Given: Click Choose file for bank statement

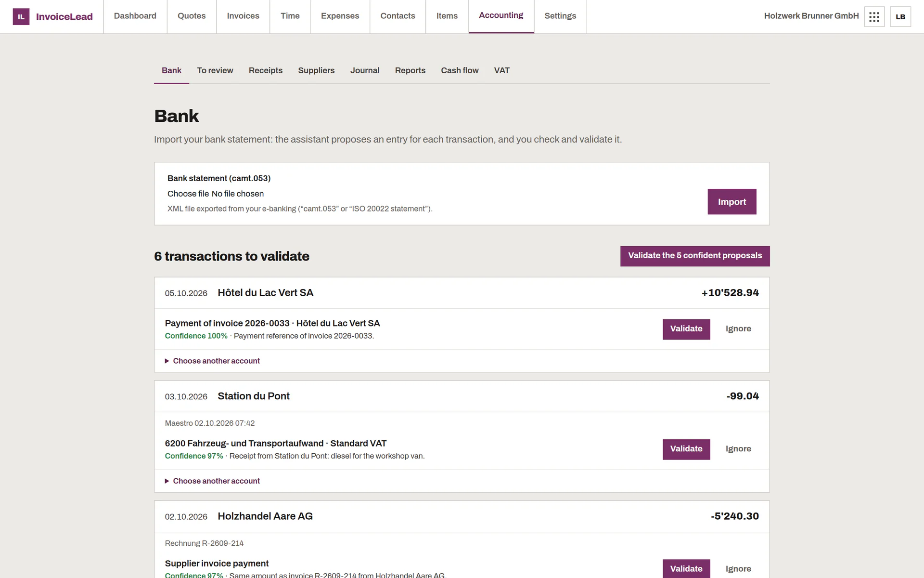Looking at the screenshot, I should (188, 194).
